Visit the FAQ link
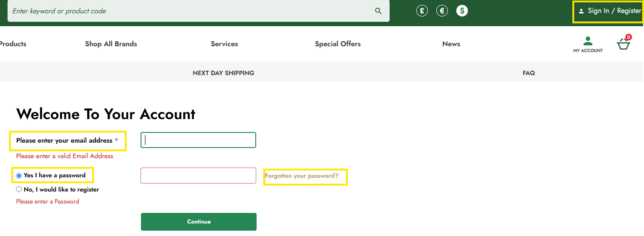 [529, 73]
